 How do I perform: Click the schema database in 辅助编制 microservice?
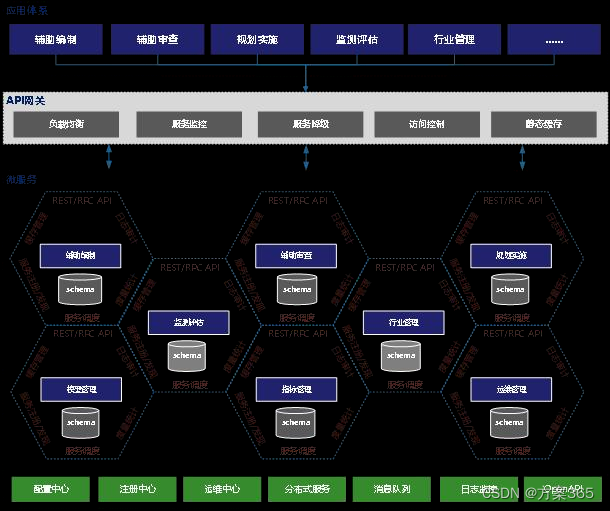pos(80,289)
